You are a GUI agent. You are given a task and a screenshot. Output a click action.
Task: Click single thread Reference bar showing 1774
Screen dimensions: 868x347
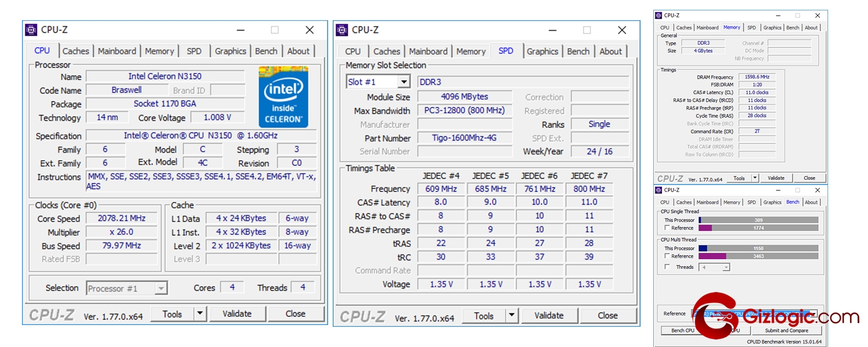tap(758, 228)
